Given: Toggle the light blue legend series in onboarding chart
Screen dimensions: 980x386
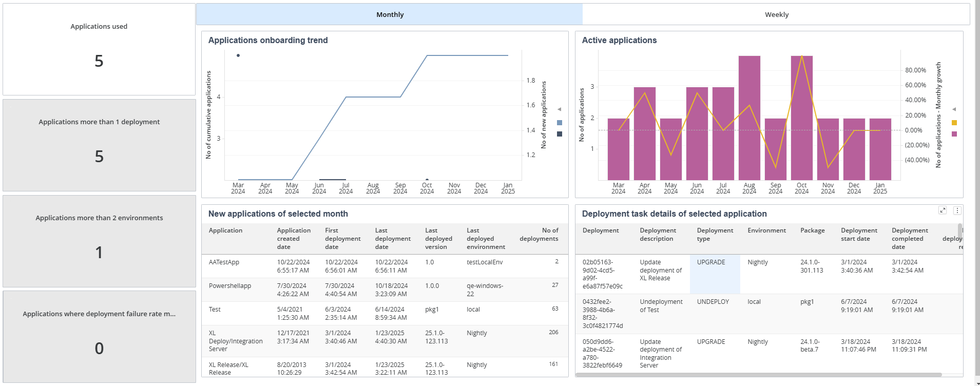Looking at the screenshot, I should (x=560, y=123).
